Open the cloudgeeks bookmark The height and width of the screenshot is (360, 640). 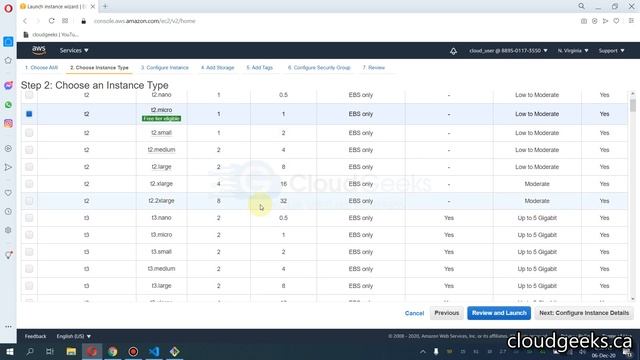pyautogui.click(x=51, y=35)
